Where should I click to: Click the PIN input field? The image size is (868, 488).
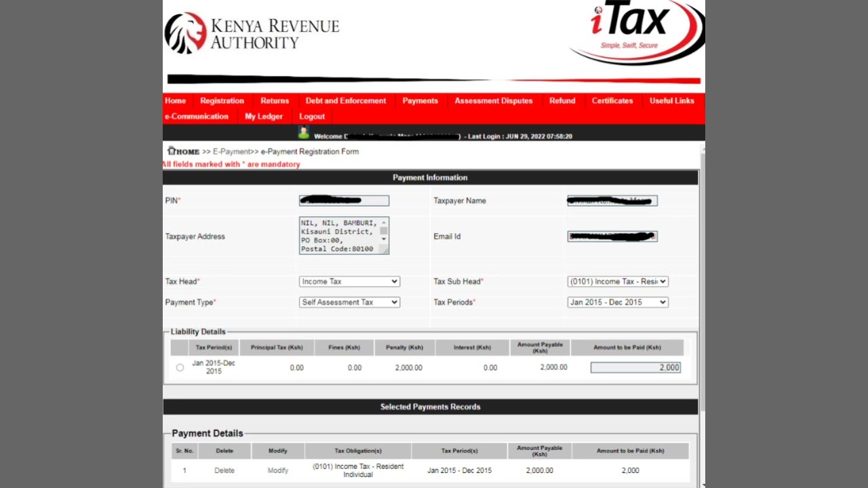[344, 201]
